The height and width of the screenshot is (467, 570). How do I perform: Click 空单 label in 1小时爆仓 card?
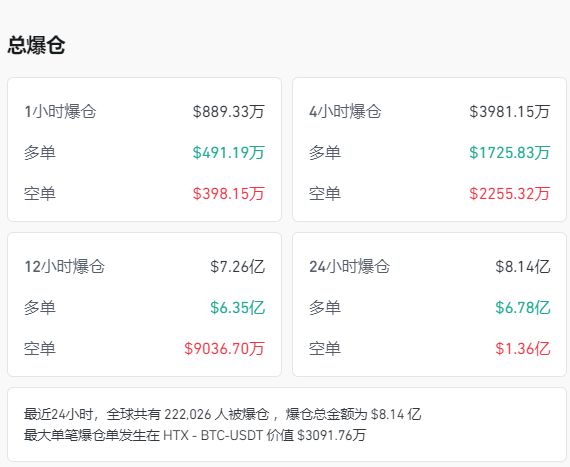(40, 193)
